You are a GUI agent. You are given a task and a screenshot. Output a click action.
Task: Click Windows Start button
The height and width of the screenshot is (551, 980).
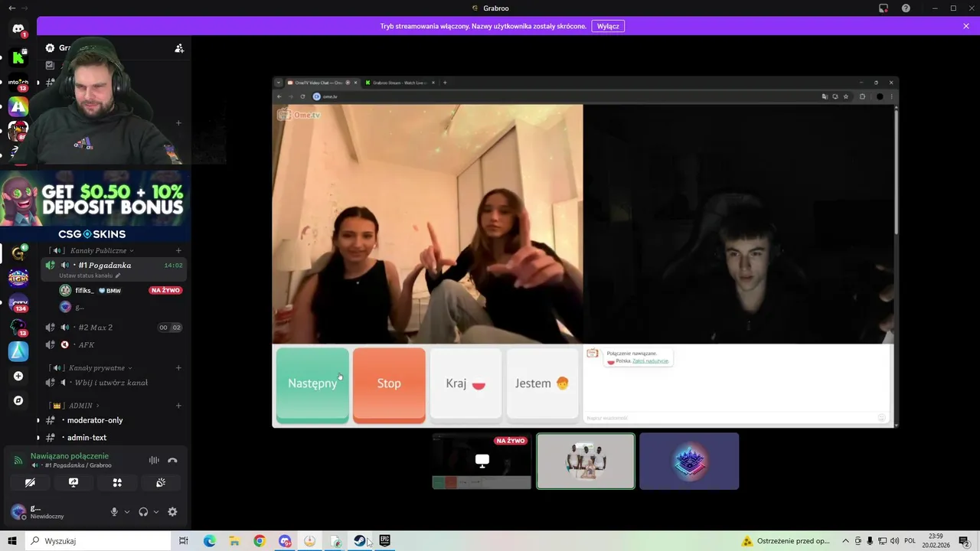[12, 541]
